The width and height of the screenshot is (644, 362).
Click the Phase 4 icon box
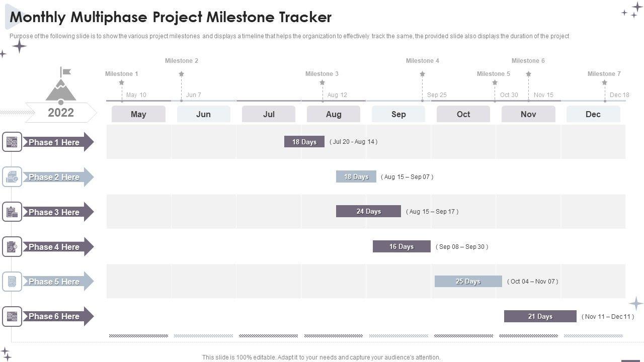coord(12,247)
